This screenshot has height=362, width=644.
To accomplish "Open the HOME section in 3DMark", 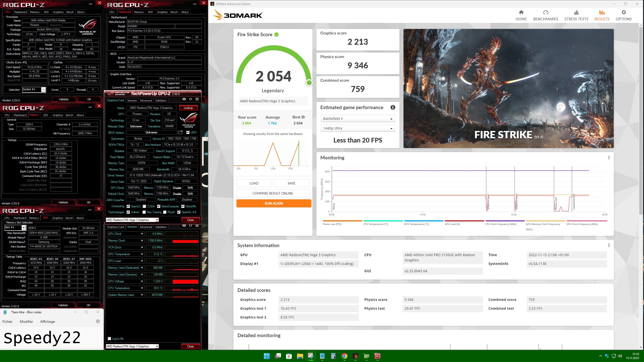I will coord(521,15).
